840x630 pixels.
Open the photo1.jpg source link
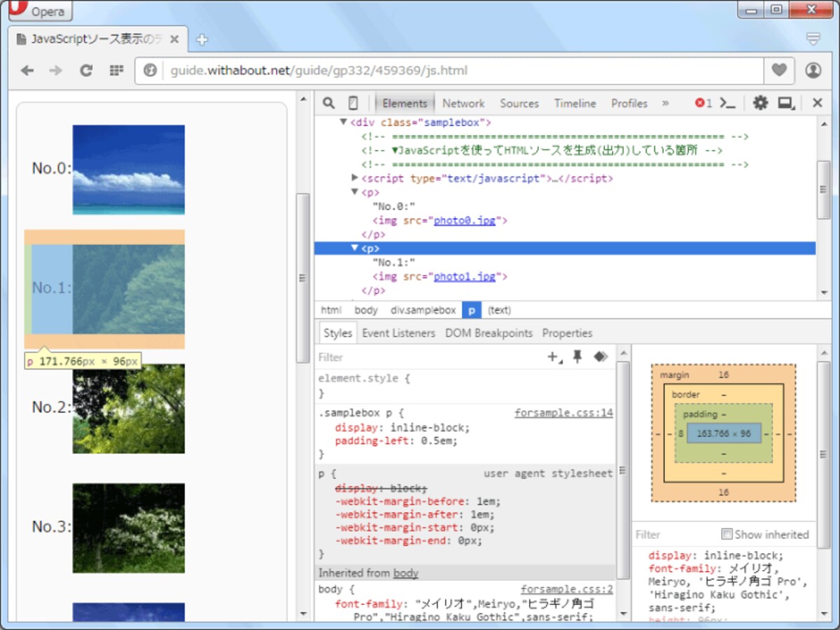464,276
